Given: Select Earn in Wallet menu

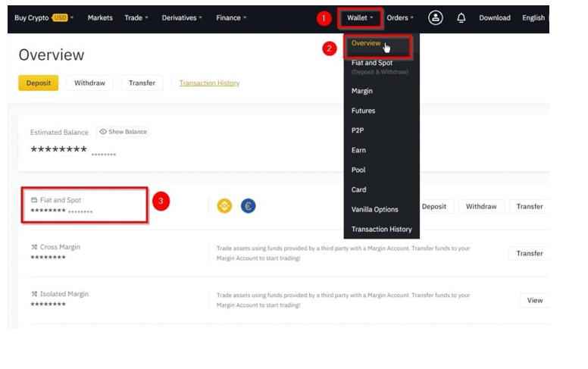Looking at the screenshot, I should tap(358, 150).
